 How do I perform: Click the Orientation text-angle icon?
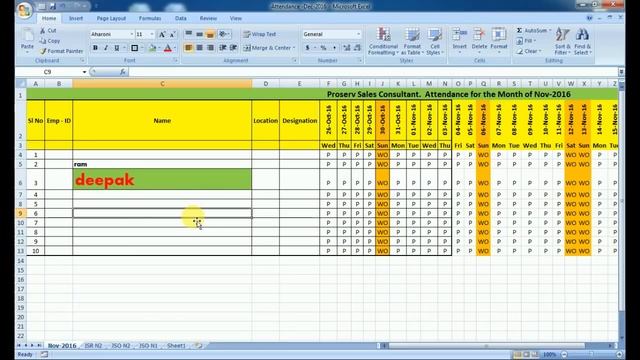pos(223,34)
